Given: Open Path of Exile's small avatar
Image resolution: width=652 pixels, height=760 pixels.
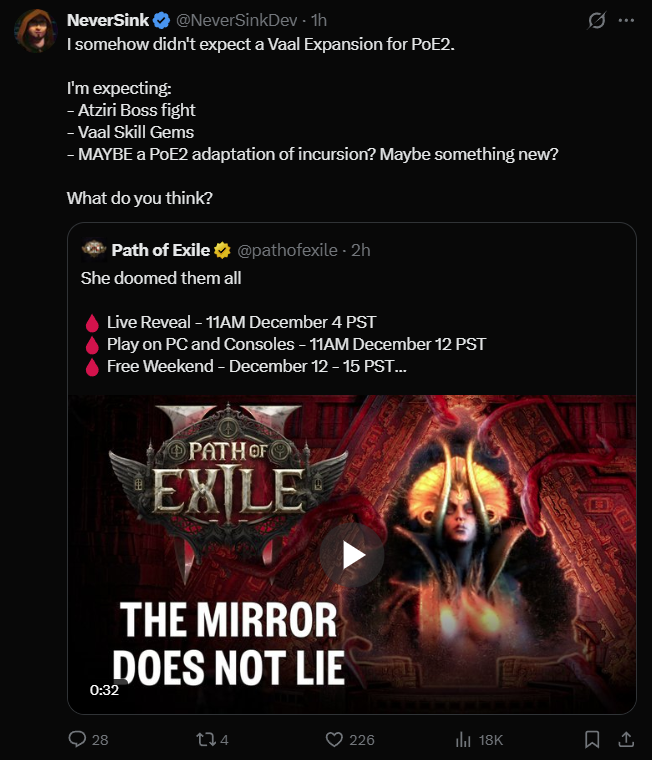Looking at the screenshot, I should [94, 249].
